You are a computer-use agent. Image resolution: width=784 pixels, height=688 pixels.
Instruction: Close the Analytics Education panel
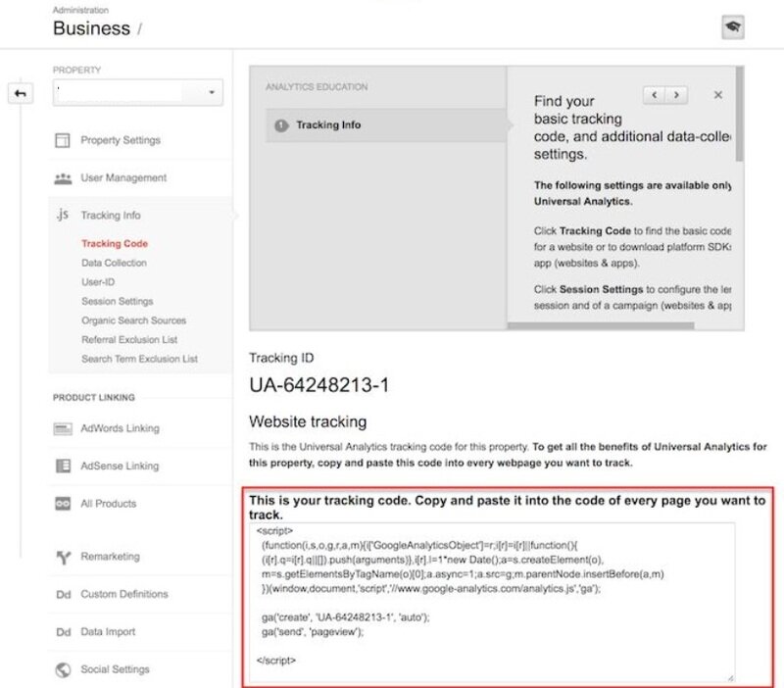[x=718, y=94]
